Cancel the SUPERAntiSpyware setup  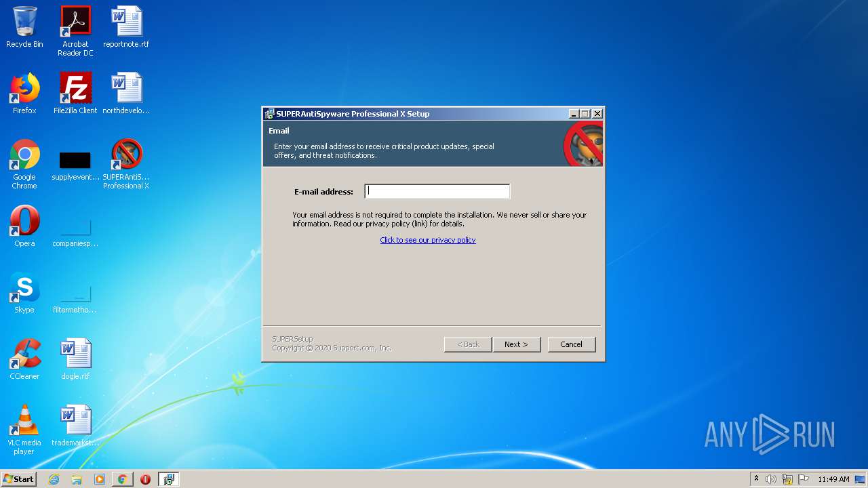click(572, 344)
